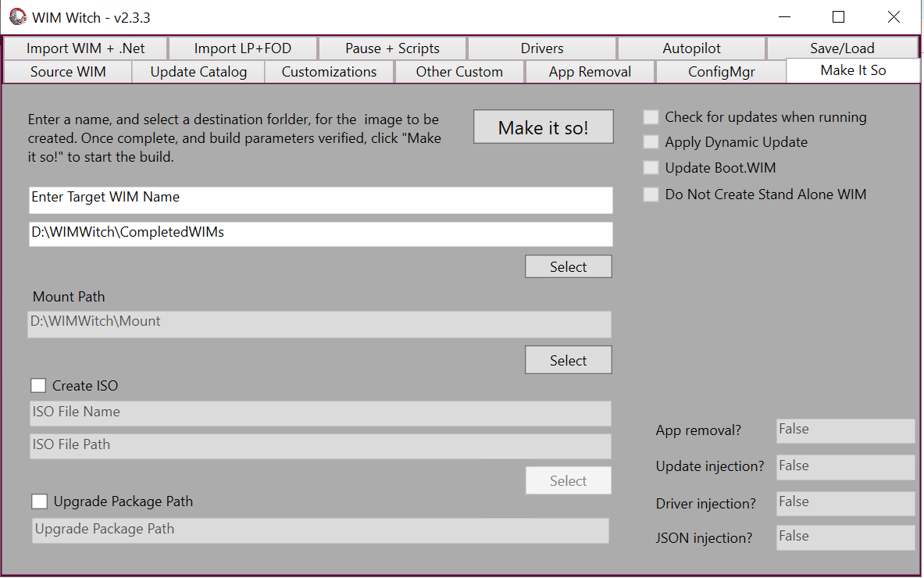Enable Update Boot.WIM checkbox
The height and width of the screenshot is (578, 924).
coord(651,168)
